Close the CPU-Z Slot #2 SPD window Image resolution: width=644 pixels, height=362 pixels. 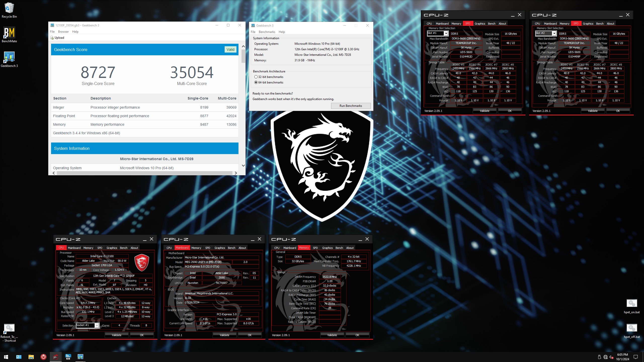point(628,15)
